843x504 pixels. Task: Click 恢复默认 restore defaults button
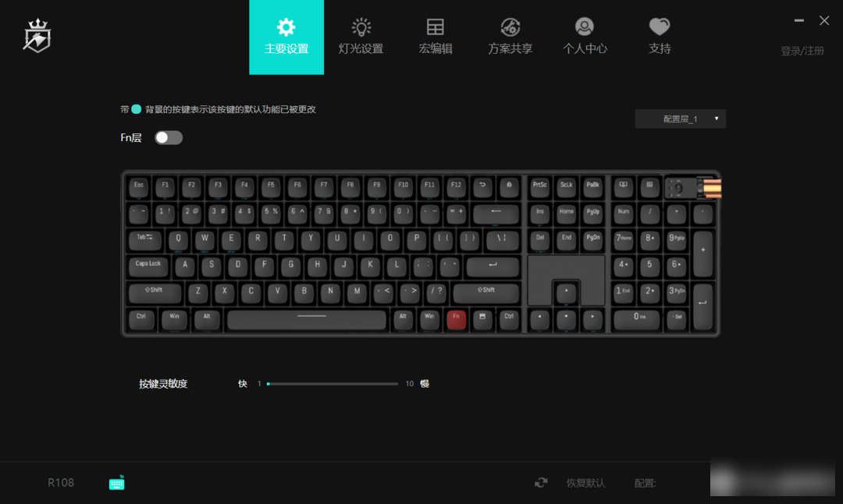pos(585,483)
